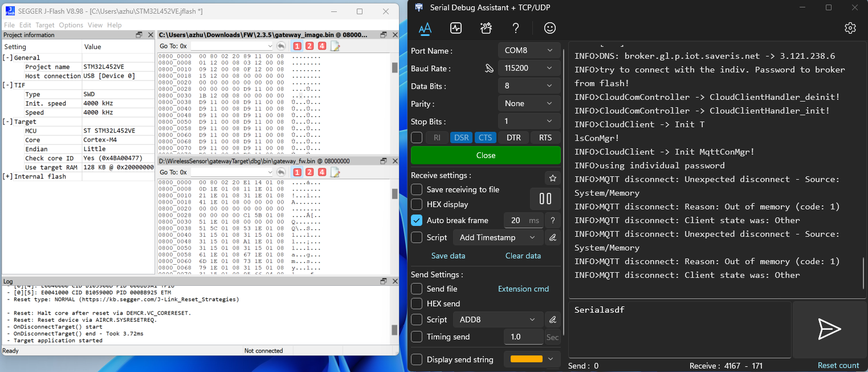Open the tools icon next to the waveform icon
Viewport: 868px width, 372px height.
486,28
